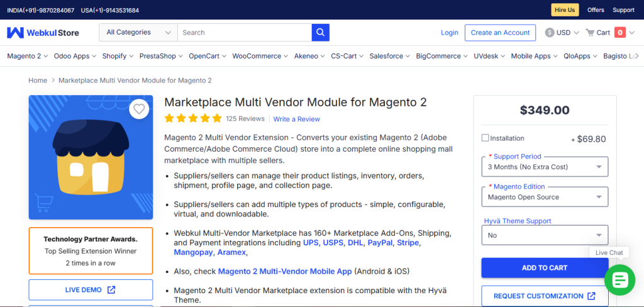Open the OpenCart menu
The height and width of the screenshot is (307, 644).
click(x=208, y=56)
